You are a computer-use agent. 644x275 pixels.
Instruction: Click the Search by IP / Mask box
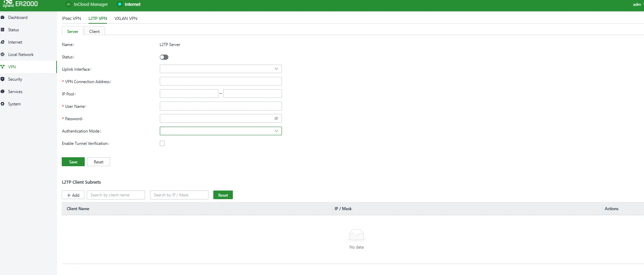coord(179,195)
